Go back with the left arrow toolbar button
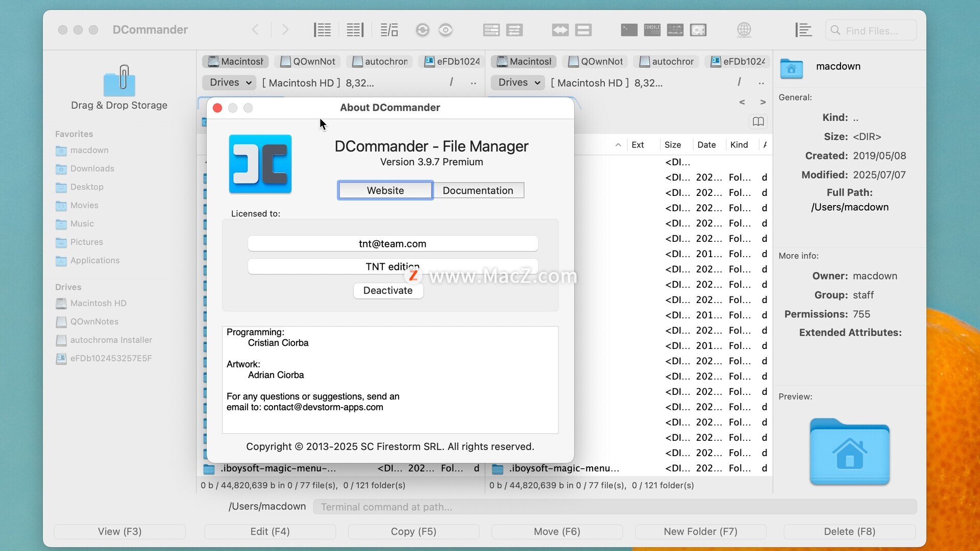The height and width of the screenshot is (551, 980). click(255, 30)
